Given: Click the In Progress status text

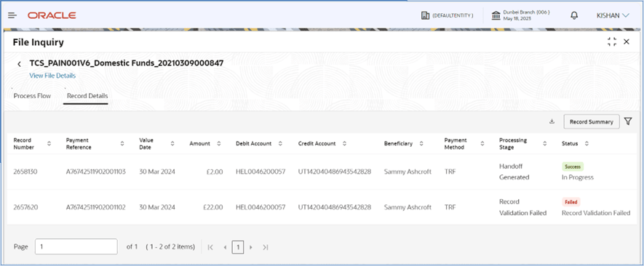Looking at the screenshot, I should [578, 177].
